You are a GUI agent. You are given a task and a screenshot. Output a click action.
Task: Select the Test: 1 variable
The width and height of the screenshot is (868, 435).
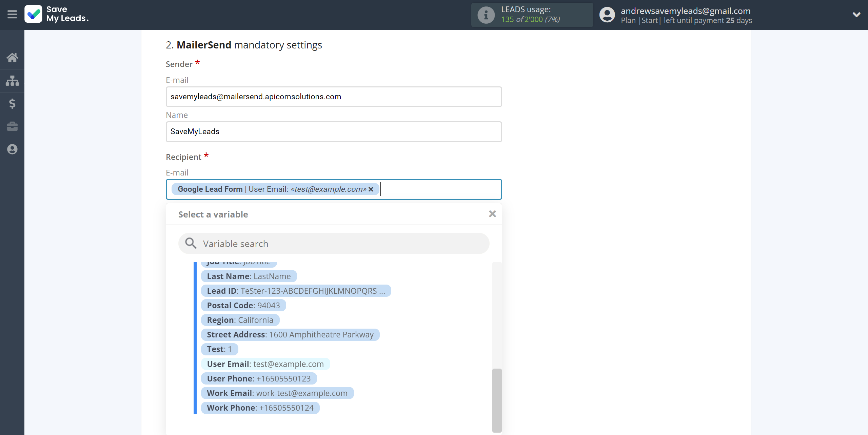coord(219,349)
